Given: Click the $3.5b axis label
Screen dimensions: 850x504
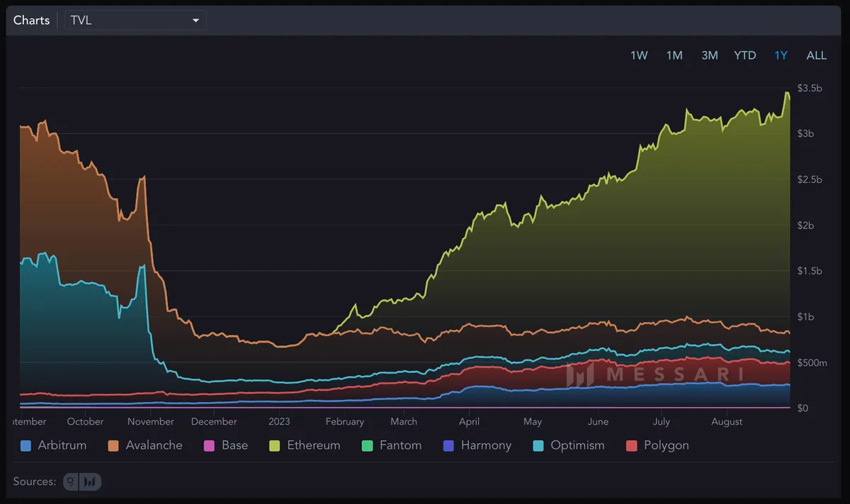Looking at the screenshot, I should (810, 88).
